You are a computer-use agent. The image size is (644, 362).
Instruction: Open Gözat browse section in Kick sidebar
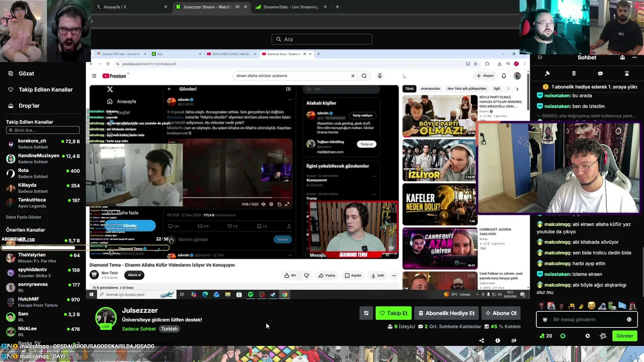coord(21,73)
